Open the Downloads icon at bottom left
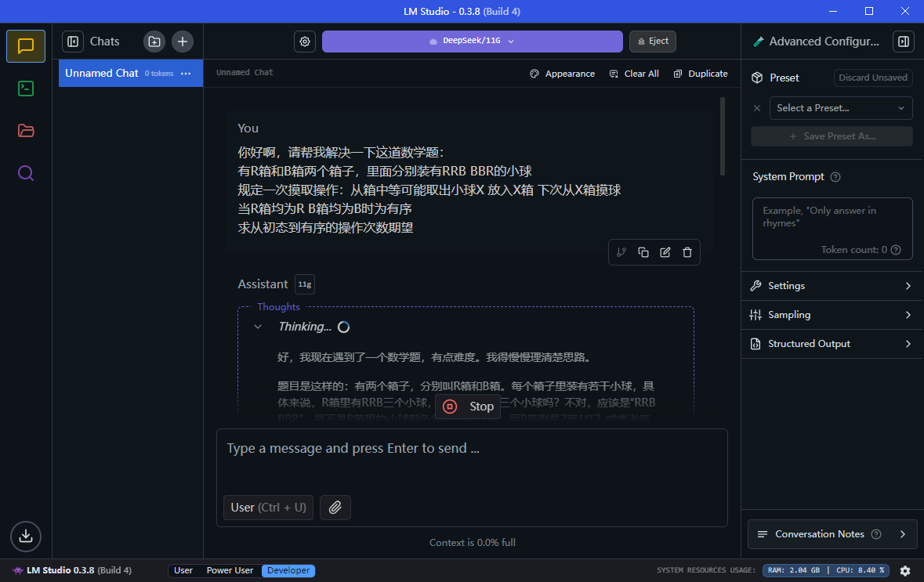This screenshot has width=924, height=582. click(26, 536)
